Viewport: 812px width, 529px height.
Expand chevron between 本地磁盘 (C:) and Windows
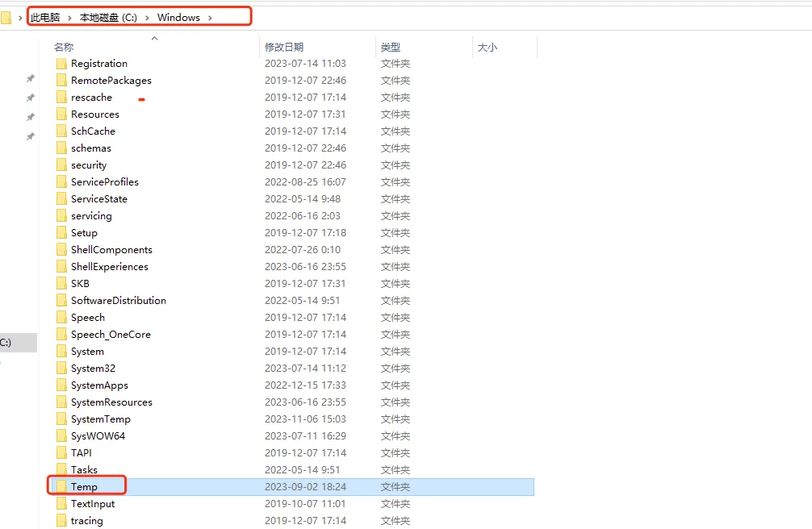click(x=149, y=17)
